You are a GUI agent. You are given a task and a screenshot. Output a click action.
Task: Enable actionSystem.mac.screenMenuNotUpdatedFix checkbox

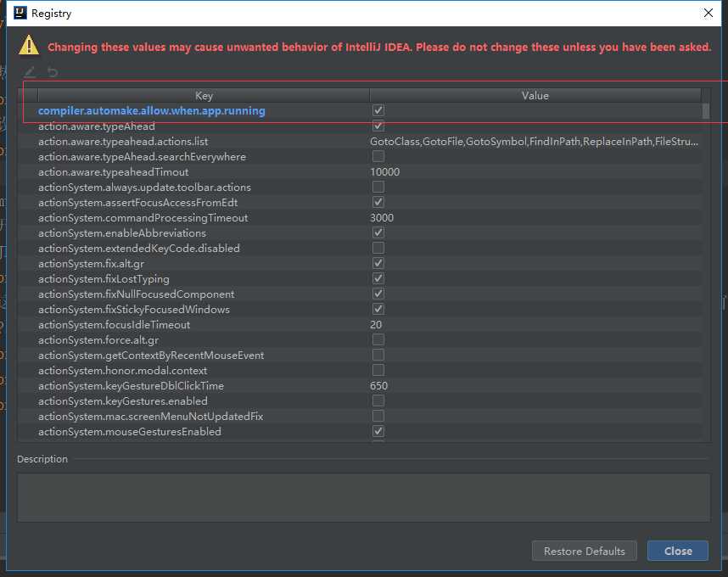tap(378, 417)
